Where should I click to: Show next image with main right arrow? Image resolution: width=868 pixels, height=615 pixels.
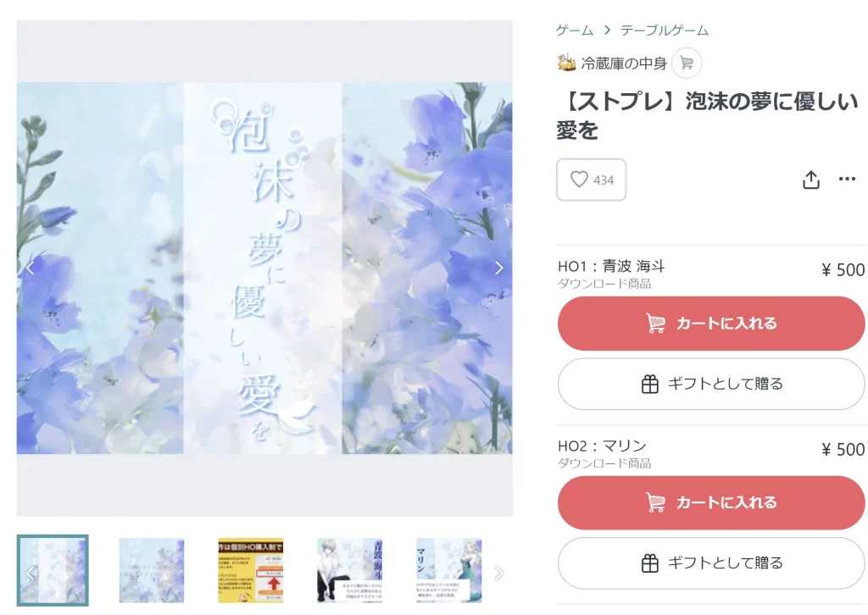coord(498,269)
